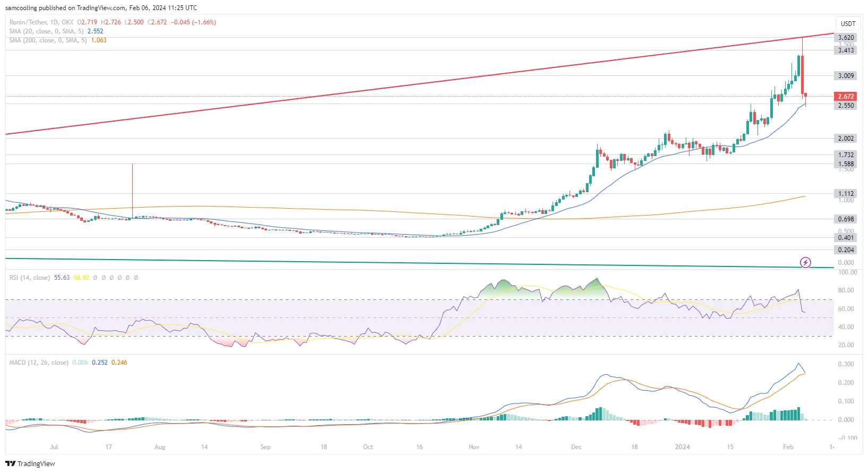Click the MACD scale label 0.300
Viewport: 868px width, 473px height.
[846, 364]
